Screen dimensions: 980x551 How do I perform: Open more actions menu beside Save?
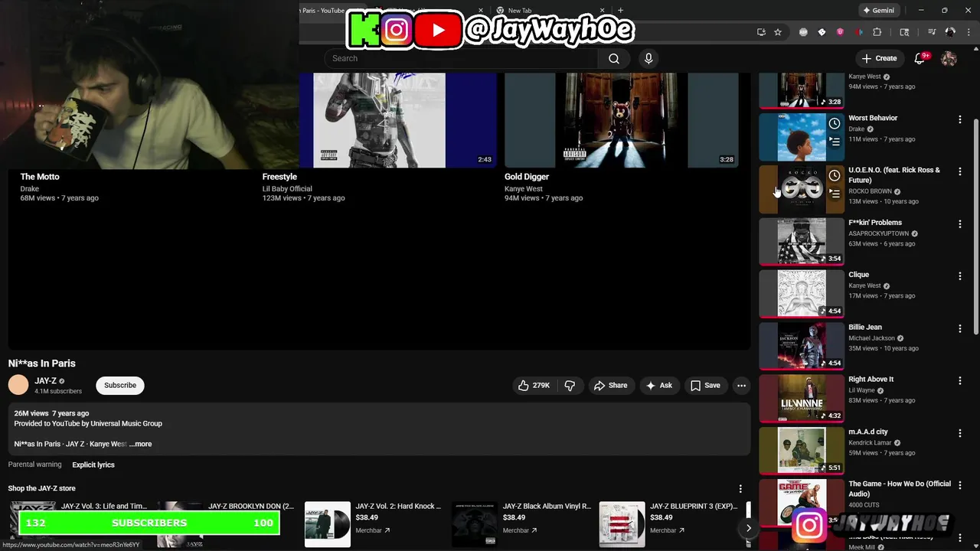(741, 386)
